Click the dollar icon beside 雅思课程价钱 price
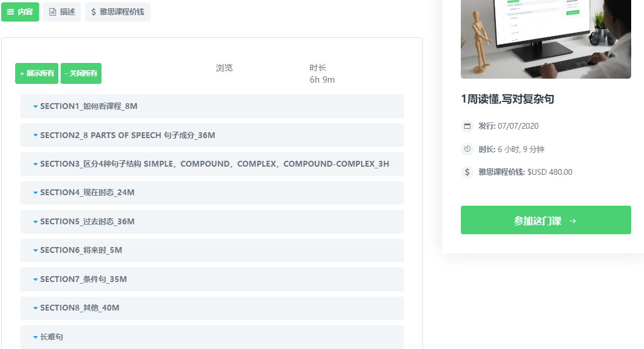Screen dimensions: 644x349 [x=467, y=172]
